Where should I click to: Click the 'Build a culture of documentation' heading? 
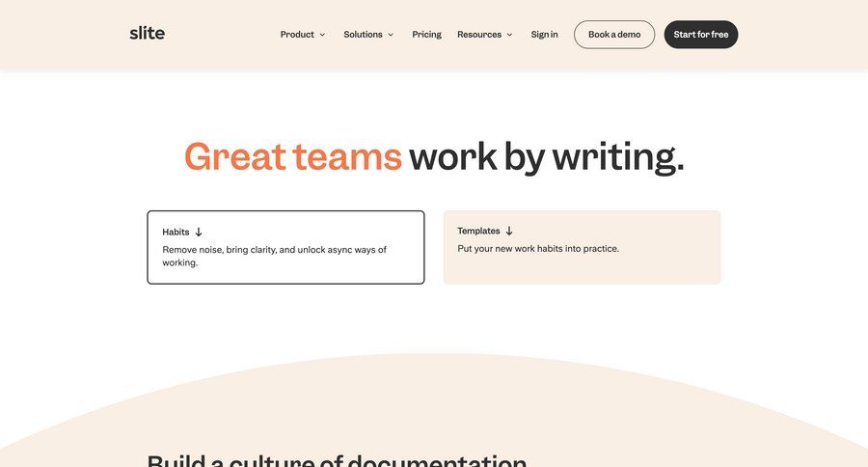pos(337,459)
